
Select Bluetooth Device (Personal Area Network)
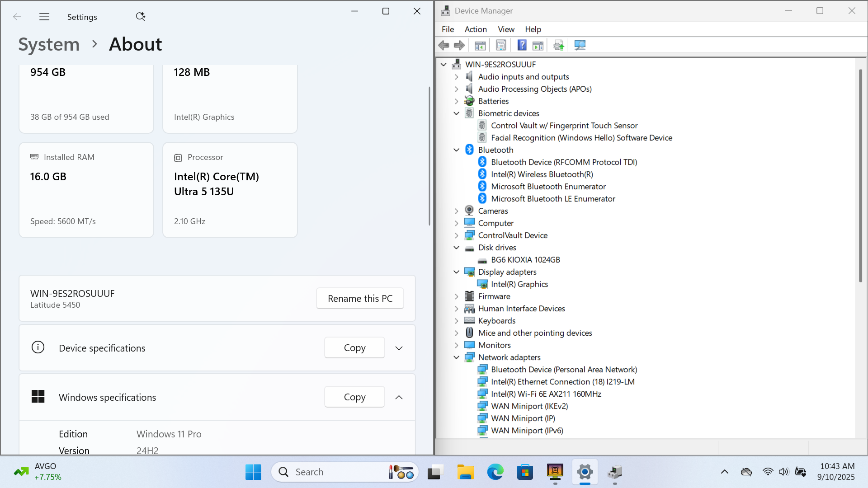[x=564, y=370]
